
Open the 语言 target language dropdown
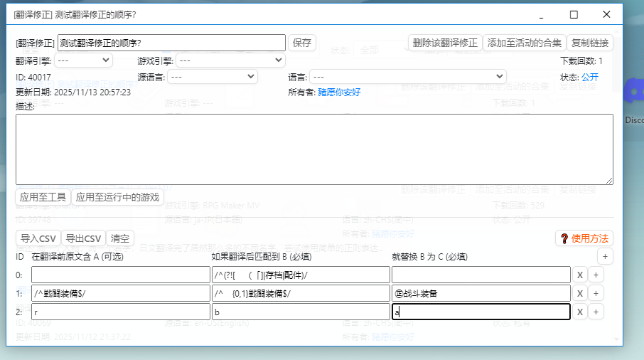407,76
